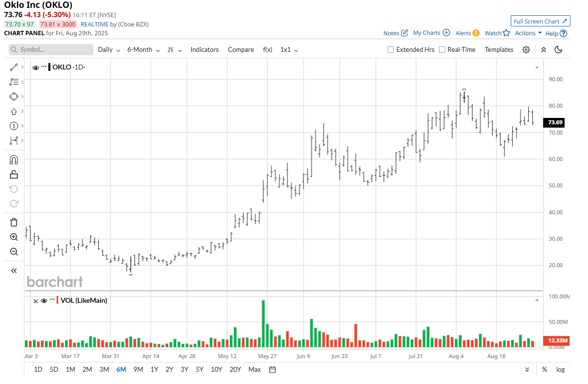Image resolution: width=588 pixels, height=384 pixels.
Task: Select the 9M time range
Action: pyautogui.click(x=138, y=369)
